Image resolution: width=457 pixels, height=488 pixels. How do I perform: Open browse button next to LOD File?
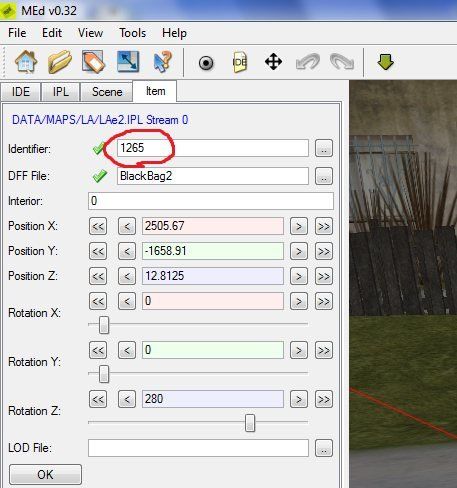tap(324, 448)
